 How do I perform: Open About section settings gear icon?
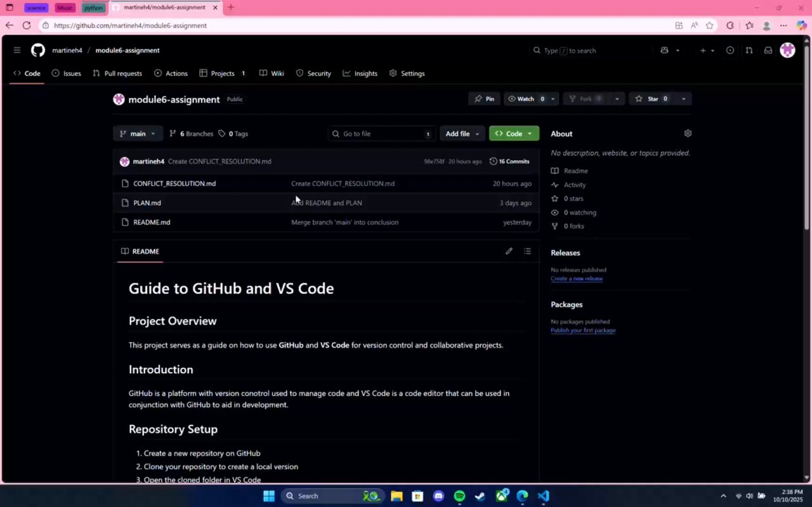click(x=688, y=133)
